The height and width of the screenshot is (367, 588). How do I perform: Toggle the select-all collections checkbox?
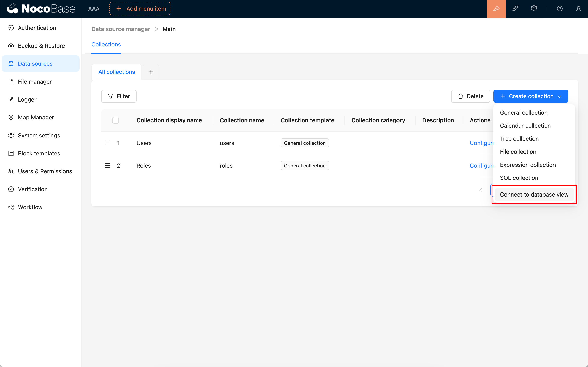pos(115,120)
